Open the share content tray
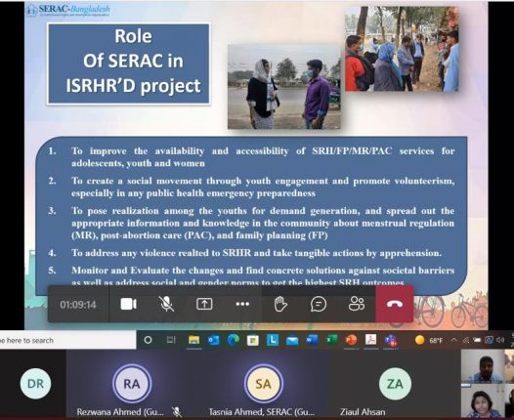Screen dimensions: 514x420 (x=204, y=305)
